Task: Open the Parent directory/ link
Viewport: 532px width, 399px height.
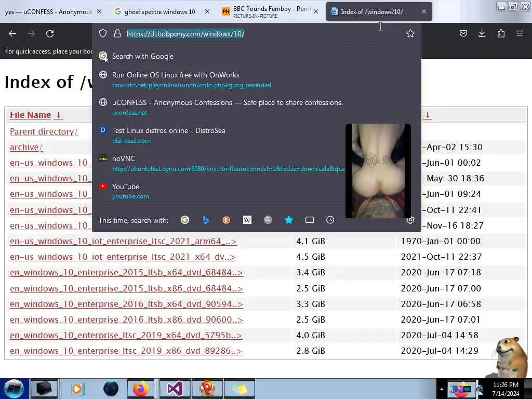Action: pyautogui.click(x=44, y=131)
